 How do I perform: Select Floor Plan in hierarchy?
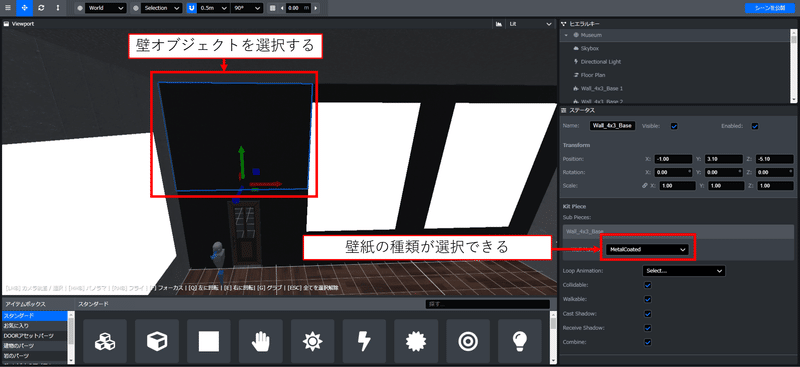593,75
